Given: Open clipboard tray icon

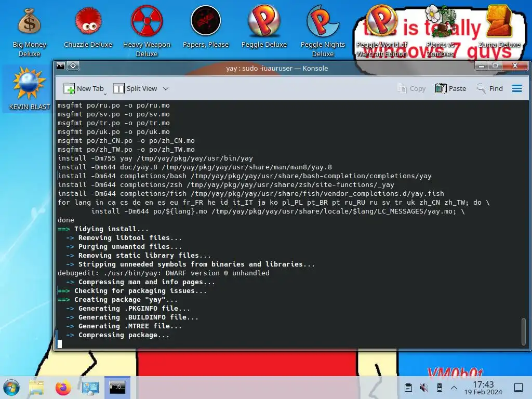Looking at the screenshot, I should point(408,388).
